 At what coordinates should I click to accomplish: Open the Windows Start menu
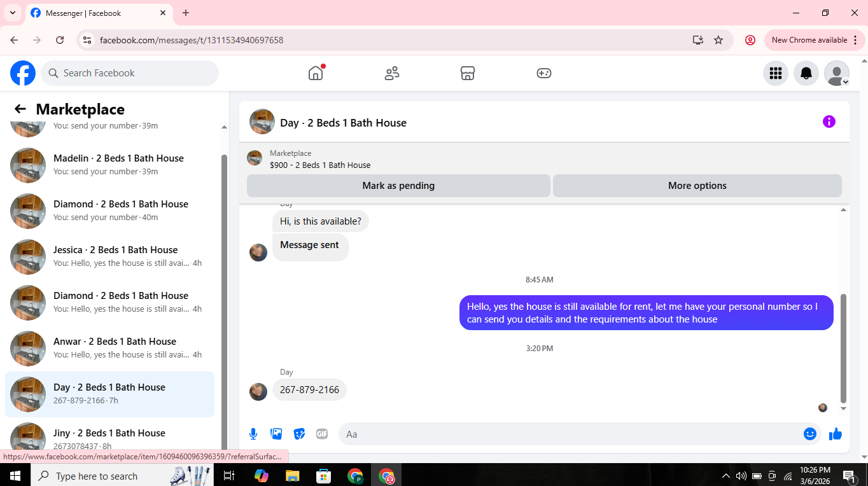(15, 476)
